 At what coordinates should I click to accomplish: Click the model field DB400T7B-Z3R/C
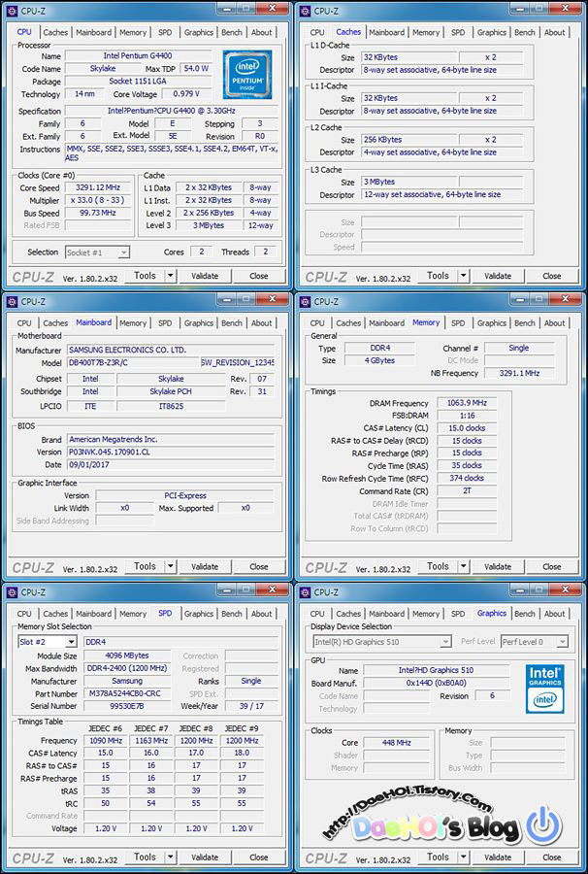click(x=133, y=362)
